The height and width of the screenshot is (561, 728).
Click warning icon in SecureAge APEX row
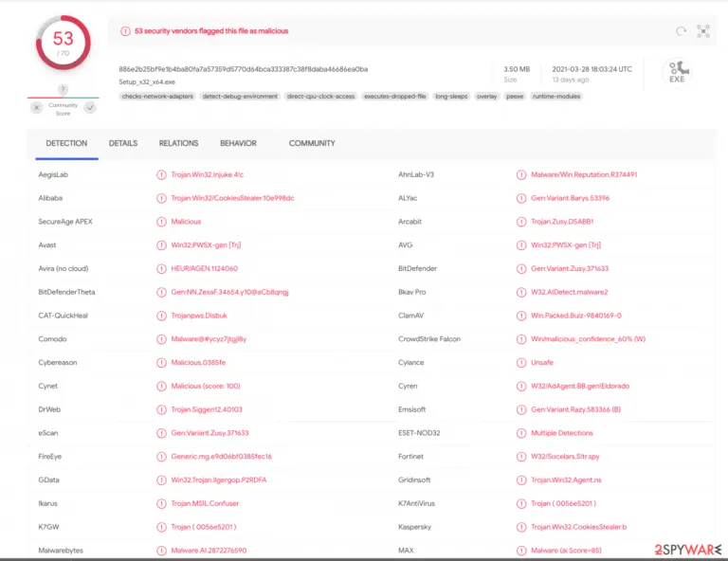[161, 222]
